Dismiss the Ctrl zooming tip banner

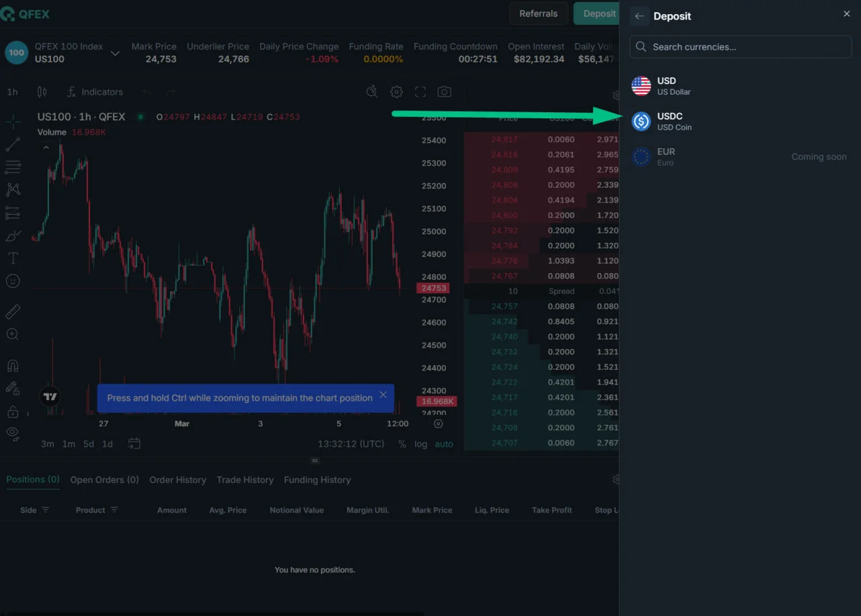click(383, 395)
